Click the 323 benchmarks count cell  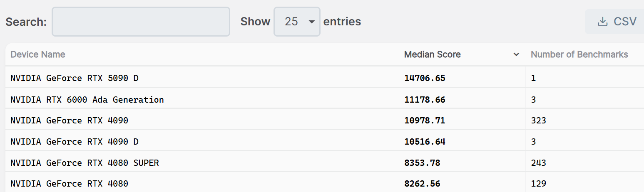(x=538, y=121)
